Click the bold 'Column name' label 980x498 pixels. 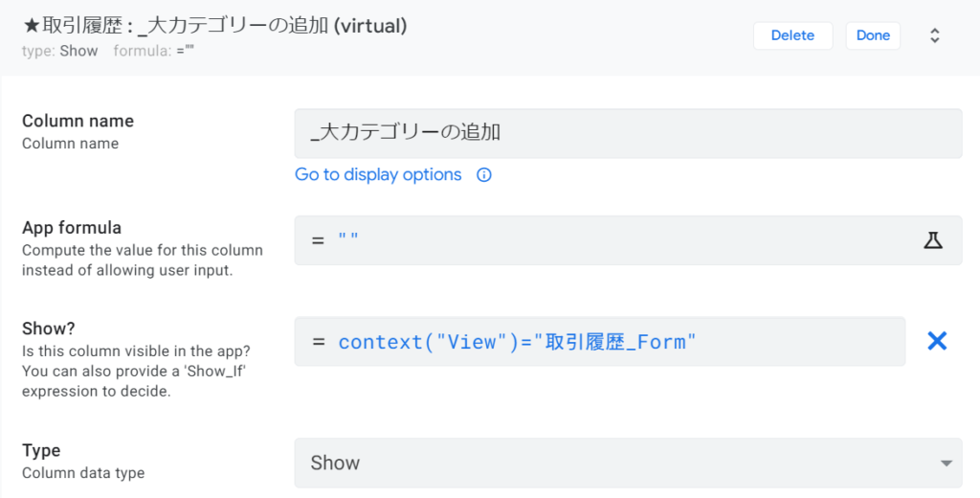(x=78, y=121)
